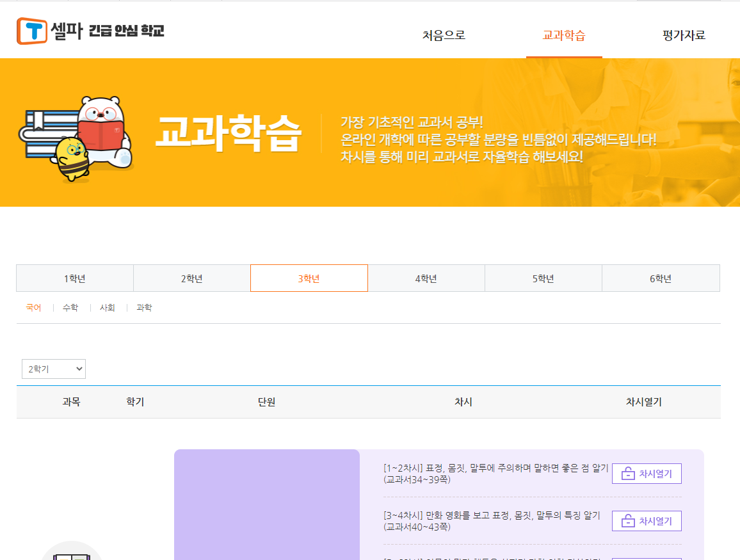Open the 평가자료 menu item
The height and width of the screenshot is (560, 740).
click(684, 35)
